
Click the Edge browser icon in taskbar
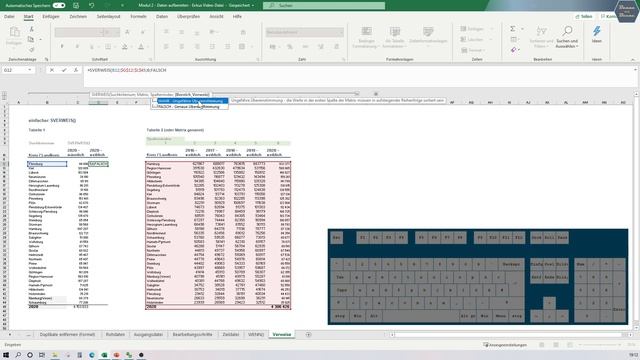(92, 355)
